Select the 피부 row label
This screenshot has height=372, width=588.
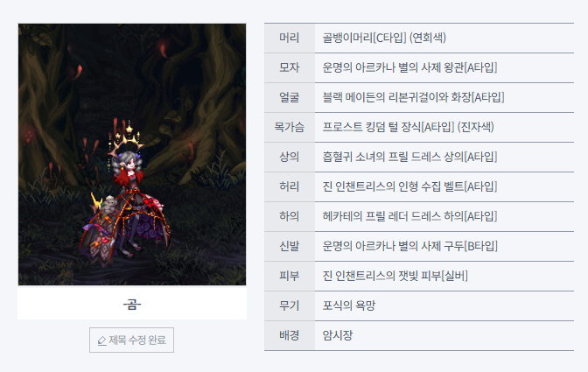click(289, 276)
